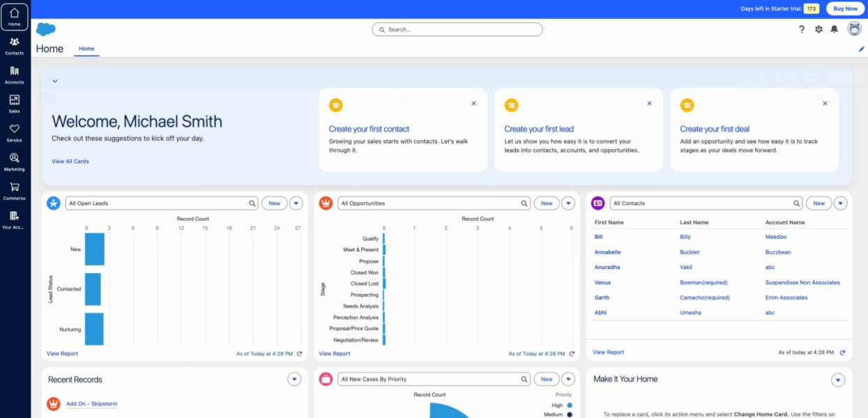
Task: Refresh the opportunities chart
Action: pyautogui.click(x=572, y=353)
